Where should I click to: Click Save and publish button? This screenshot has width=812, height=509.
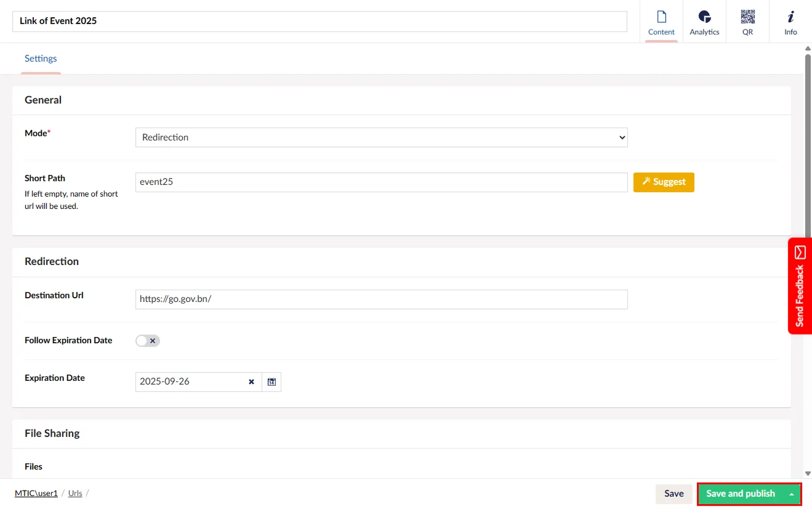pyautogui.click(x=740, y=494)
